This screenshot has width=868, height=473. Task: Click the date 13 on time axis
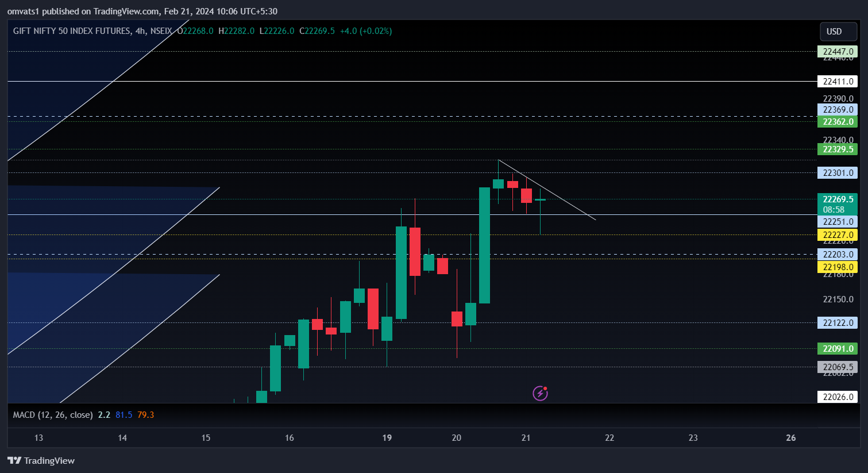[x=38, y=438]
